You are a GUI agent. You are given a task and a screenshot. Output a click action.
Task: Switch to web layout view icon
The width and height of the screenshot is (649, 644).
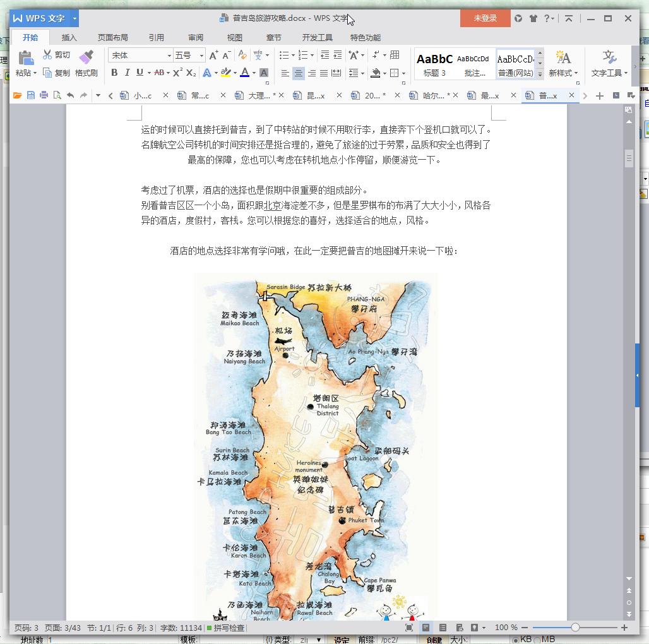point(460,628)
